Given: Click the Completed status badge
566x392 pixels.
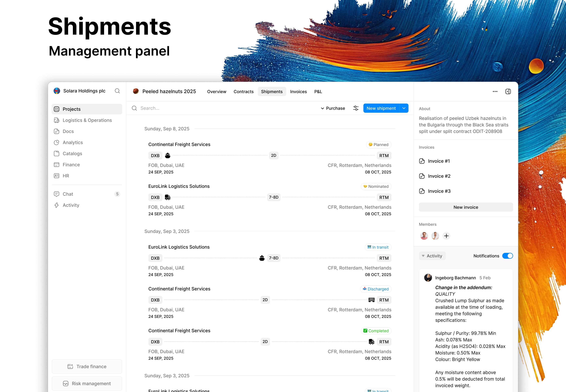Looking at the screenshot, I should point(376,331).
